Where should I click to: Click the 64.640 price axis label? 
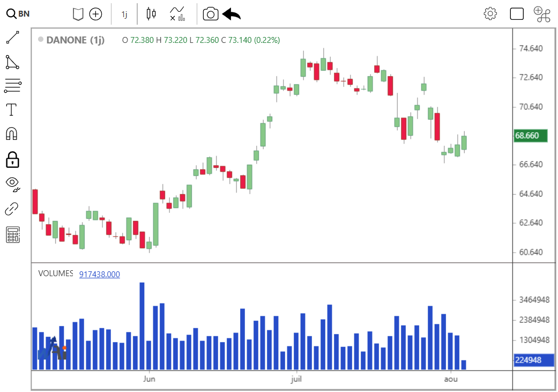pos(531,194)
